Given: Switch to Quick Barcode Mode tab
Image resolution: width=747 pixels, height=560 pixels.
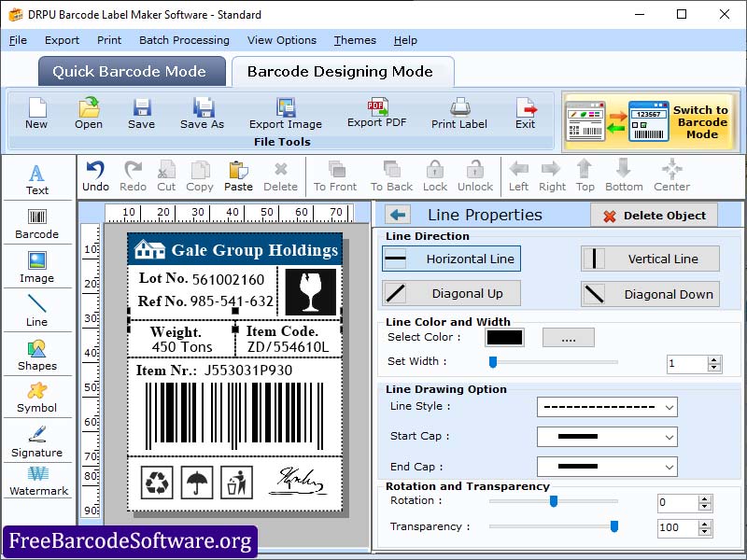Looking at the screenshot, I should 131,71.
